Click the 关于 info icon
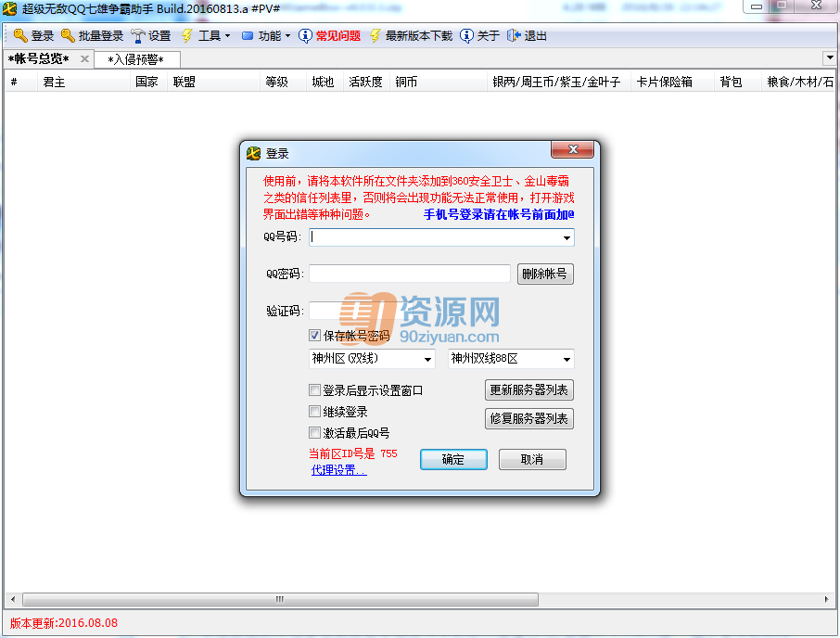840x638 pixels. 466,36
